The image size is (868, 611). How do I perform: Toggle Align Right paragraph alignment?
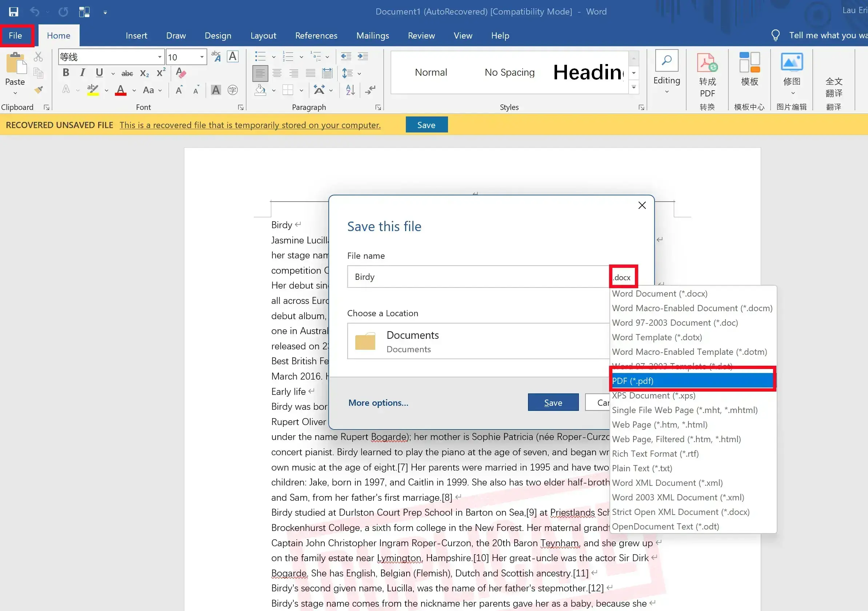[294, 73]
